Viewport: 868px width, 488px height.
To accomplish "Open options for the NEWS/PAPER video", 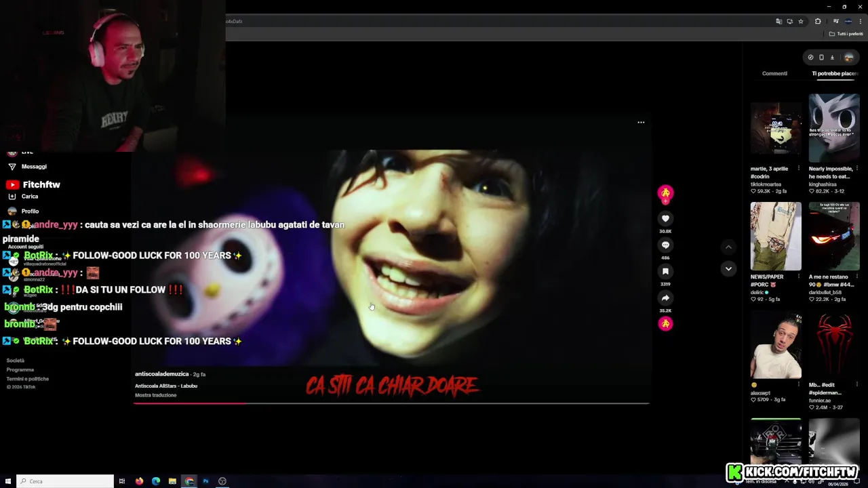I will [798, 277].
